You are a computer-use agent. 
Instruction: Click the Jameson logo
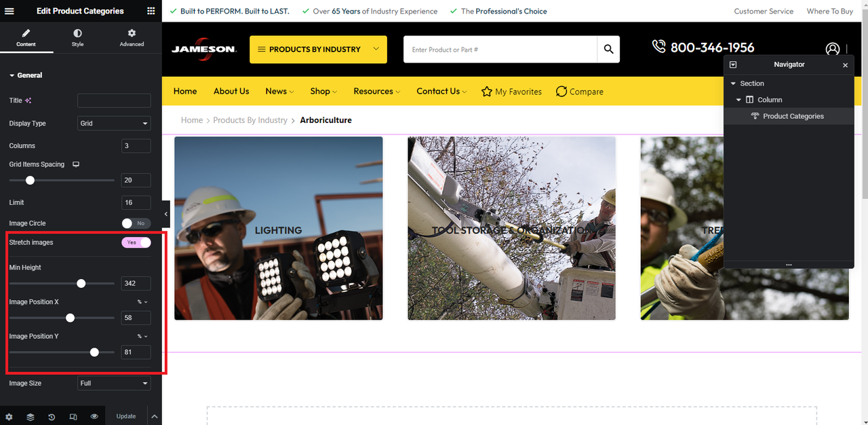203,50
